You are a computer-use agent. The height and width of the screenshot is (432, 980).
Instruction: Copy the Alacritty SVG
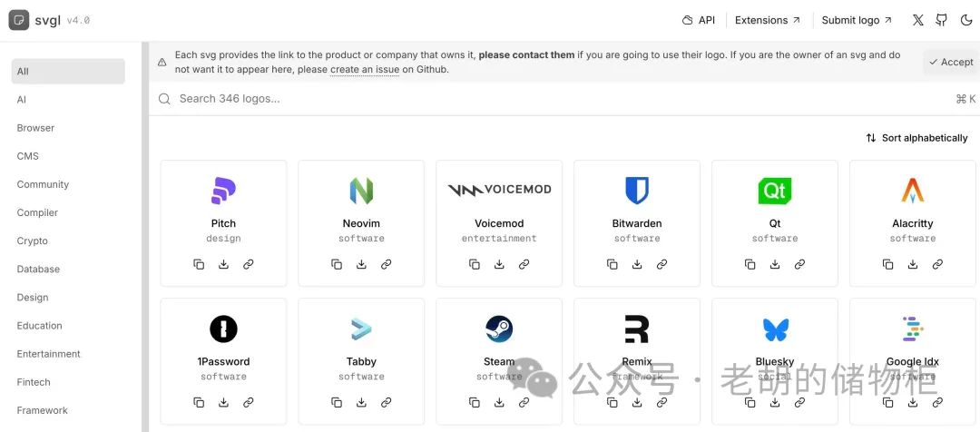pyautogui.click(x=887, y=264)
